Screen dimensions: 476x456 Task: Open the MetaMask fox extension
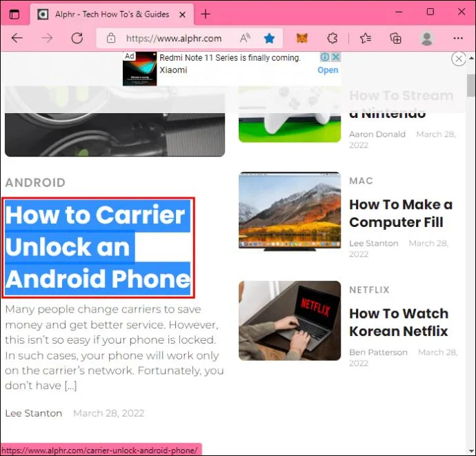[302, 38]
